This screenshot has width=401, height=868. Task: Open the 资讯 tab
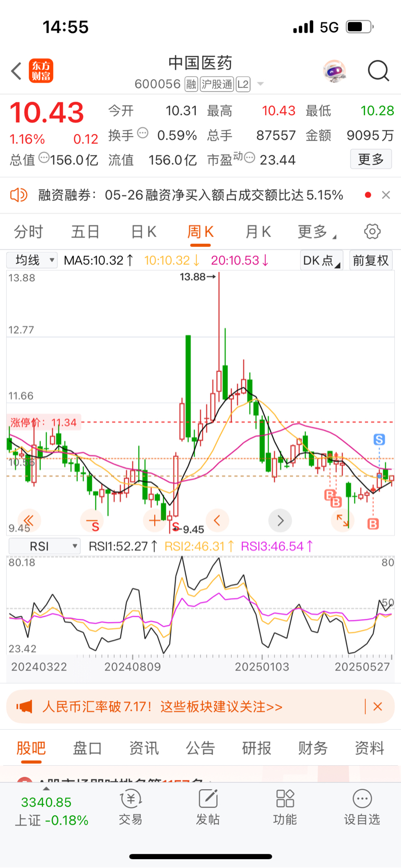144,748
